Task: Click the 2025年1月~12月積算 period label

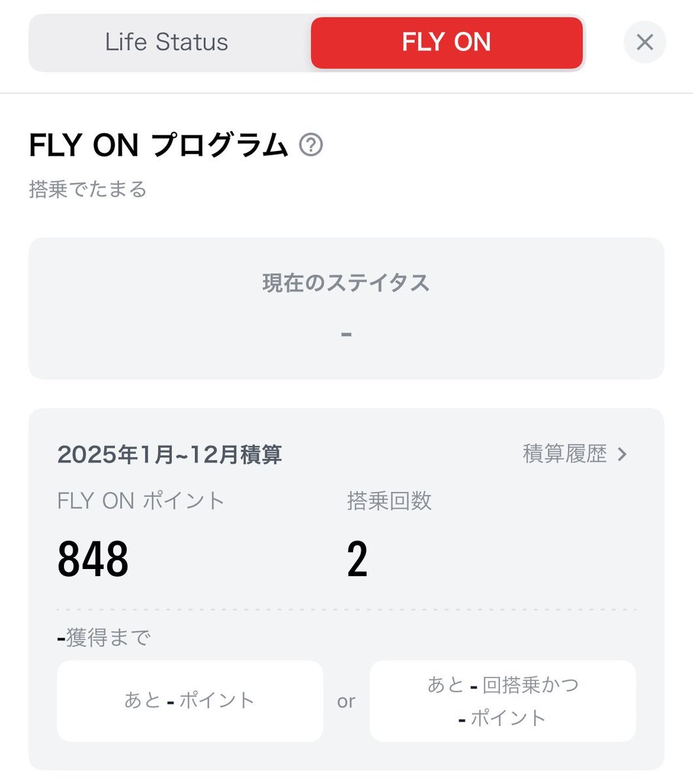Action: (170, 454)
